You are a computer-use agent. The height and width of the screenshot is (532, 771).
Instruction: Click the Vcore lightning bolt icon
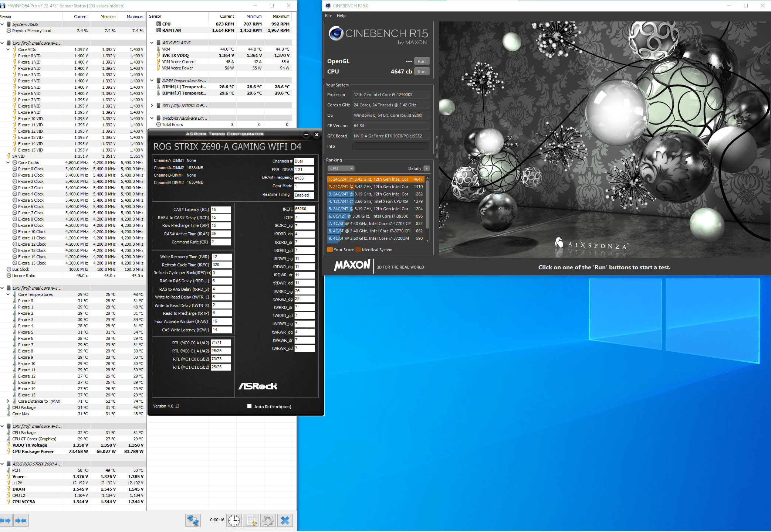click(x=9, y=477)
